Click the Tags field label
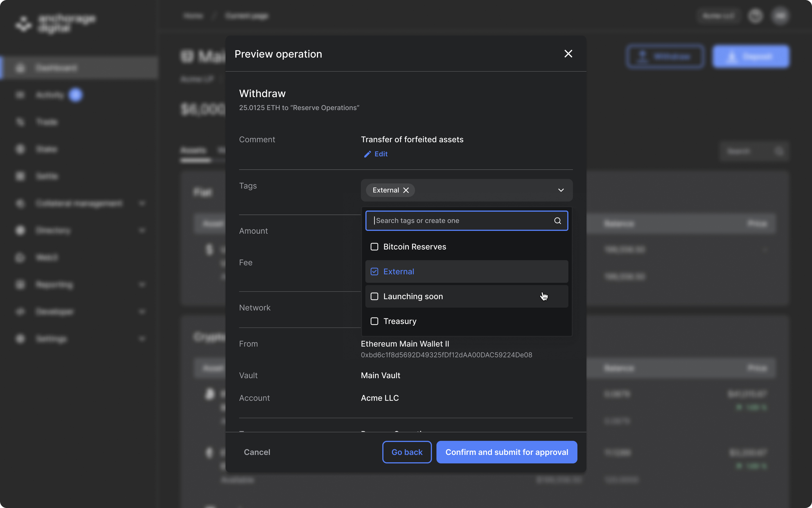Image resolution: width=812 pixels, height=508 pixels. point(248,186)
